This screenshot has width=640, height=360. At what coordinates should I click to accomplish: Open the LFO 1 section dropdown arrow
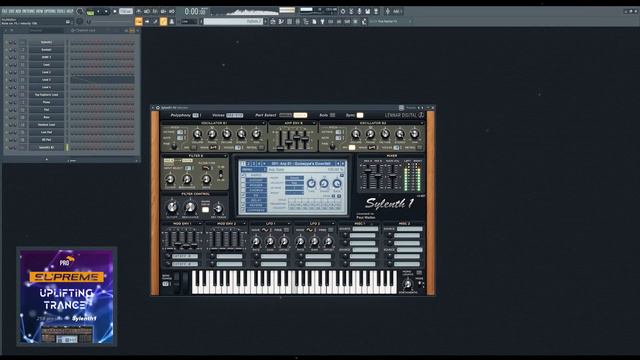(x=289, y=224)
